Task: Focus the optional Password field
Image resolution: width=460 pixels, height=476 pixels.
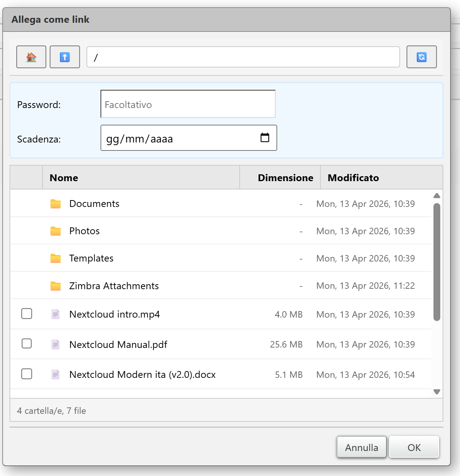Action: point(188,104)
